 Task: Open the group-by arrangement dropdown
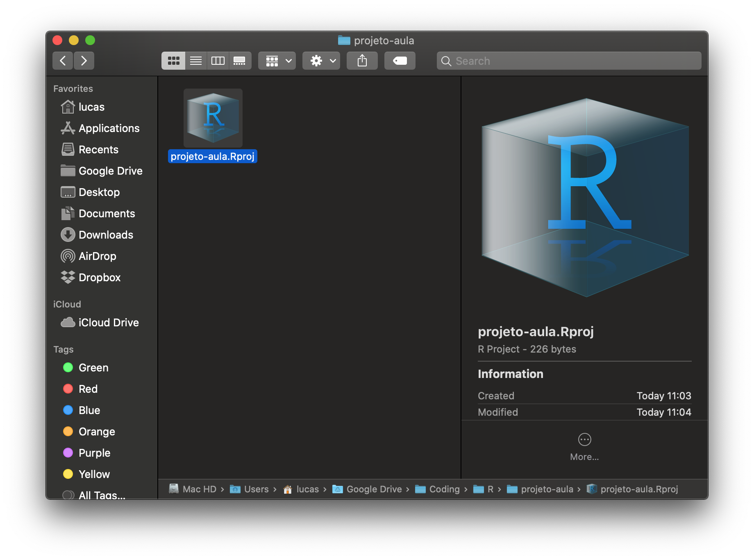(277, 61)
